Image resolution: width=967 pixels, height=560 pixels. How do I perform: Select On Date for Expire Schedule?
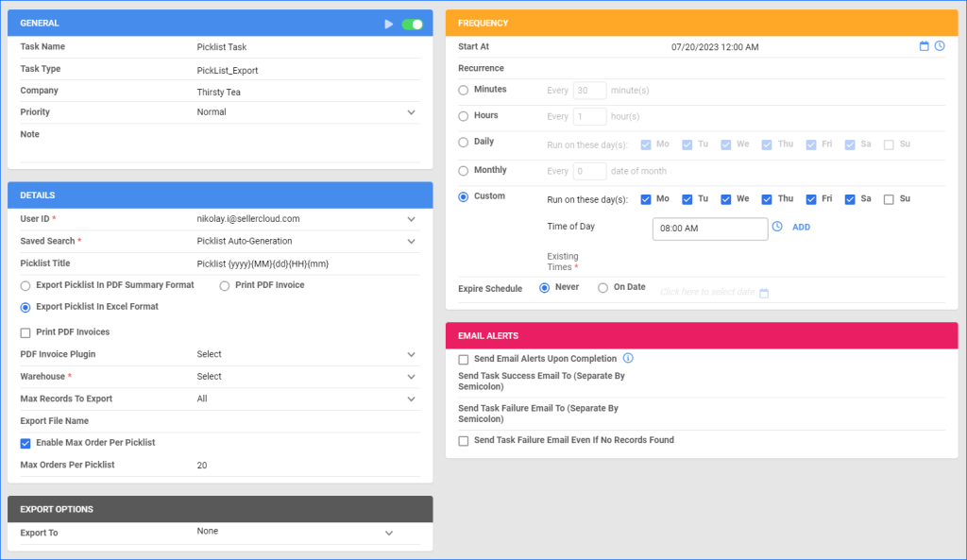(604, 288)
